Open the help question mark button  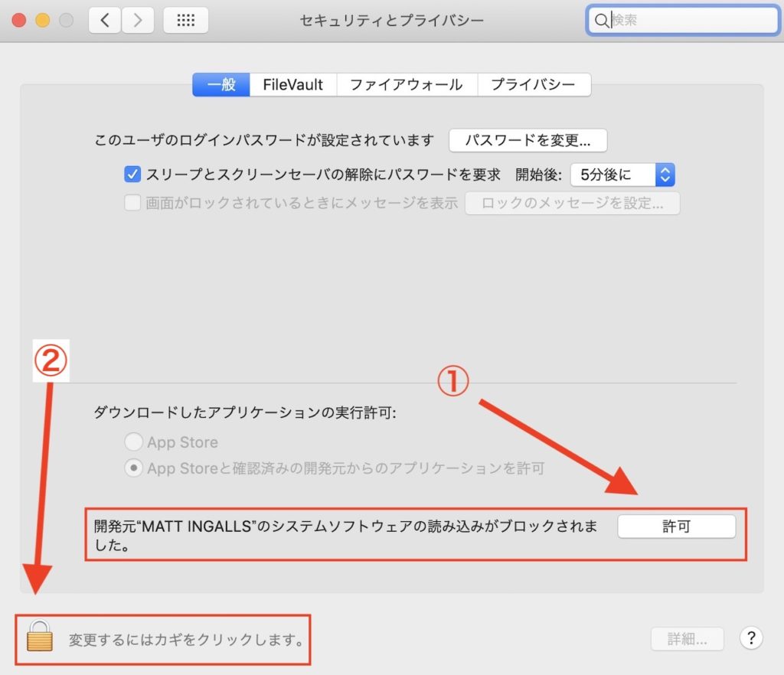pos(751,637)
